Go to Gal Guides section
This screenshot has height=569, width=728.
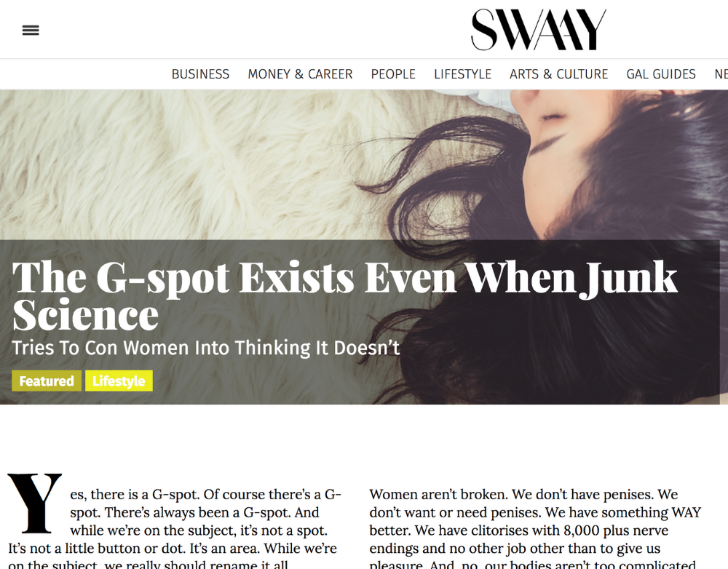(661, 74)
